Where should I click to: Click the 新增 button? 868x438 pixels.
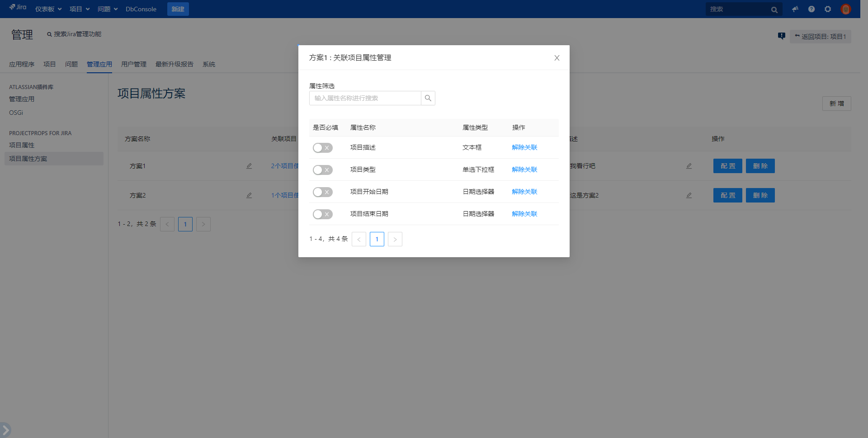836,104
